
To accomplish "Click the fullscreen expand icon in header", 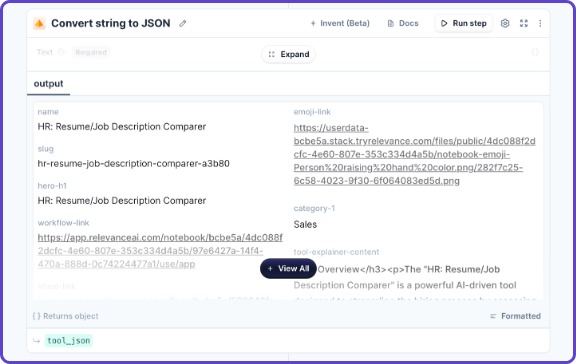I will [x=524, y=23].
